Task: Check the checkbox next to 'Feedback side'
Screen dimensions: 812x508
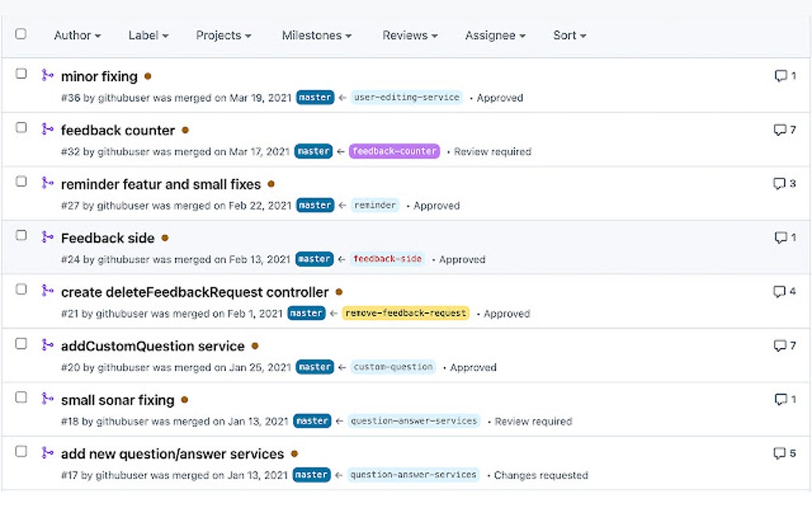Action: 21,233
